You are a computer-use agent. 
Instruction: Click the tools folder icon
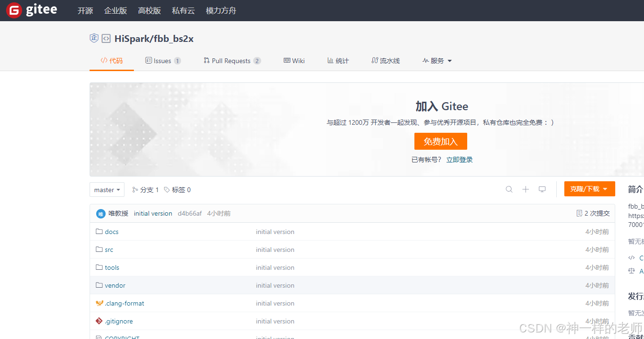[99, 267]
